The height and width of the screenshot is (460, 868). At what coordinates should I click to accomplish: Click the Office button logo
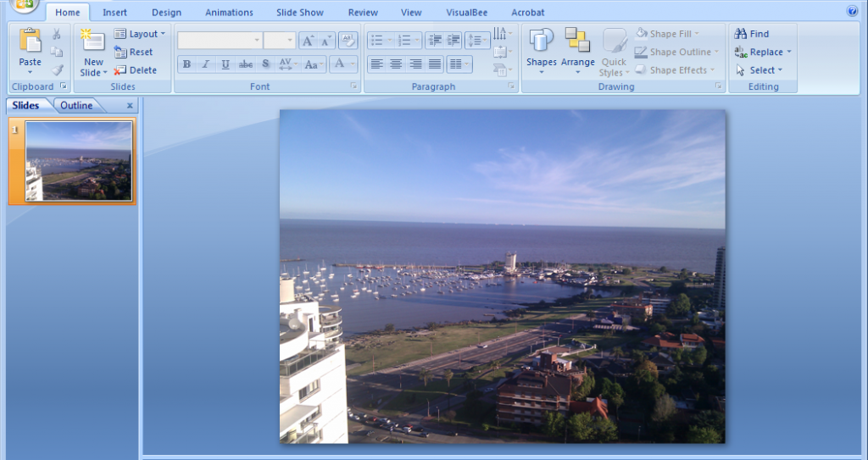(25, 5)
